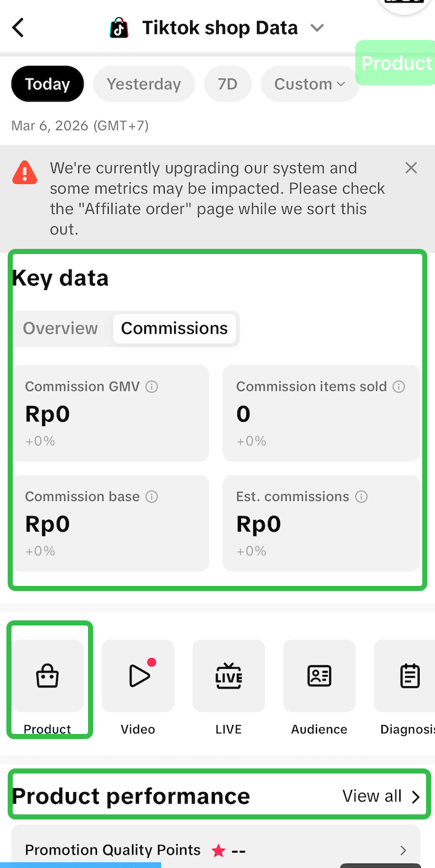Open the Product shopping bag icon
Viewport: 435px width, 868px height.
pos(48,676)
